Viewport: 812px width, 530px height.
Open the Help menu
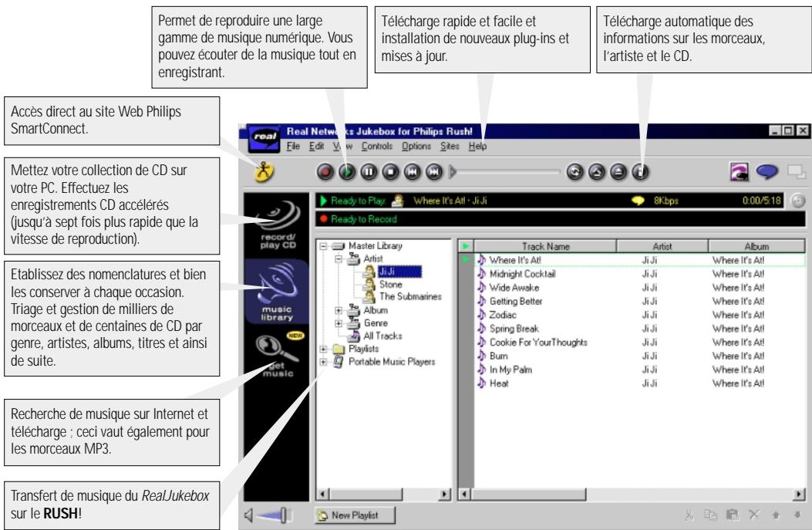477,146
